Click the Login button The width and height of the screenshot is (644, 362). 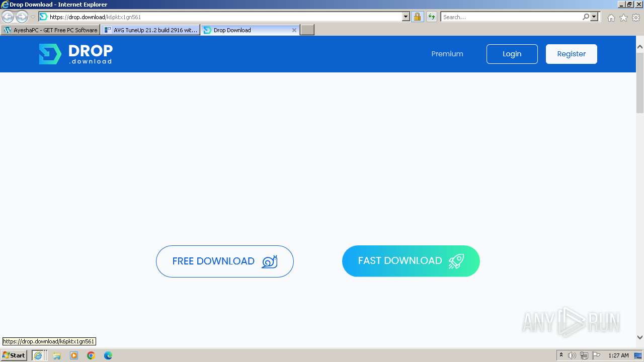click(512, 54)
